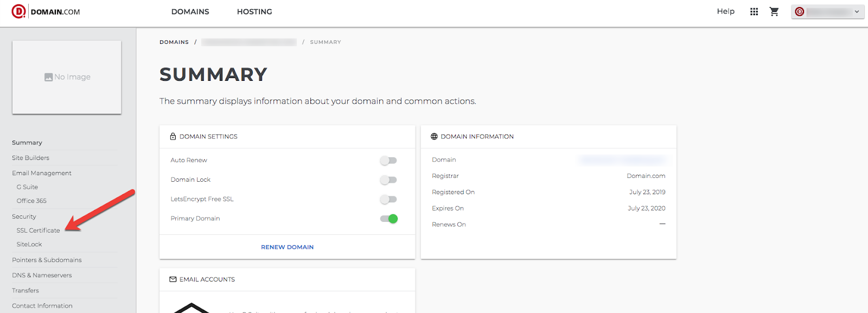Click the No Image placeholder icon
Screen dimensions: 868x313
49,77
